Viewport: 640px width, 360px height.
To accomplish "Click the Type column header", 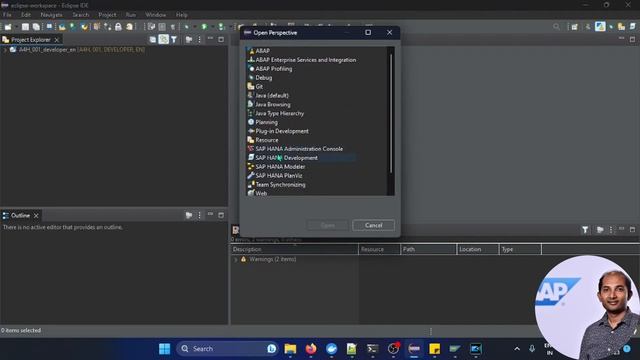I will tap(520, 249).
